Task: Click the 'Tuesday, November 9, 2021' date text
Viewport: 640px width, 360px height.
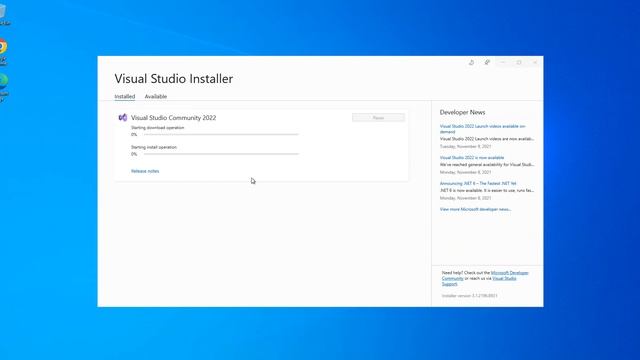Action: [465, 146]
